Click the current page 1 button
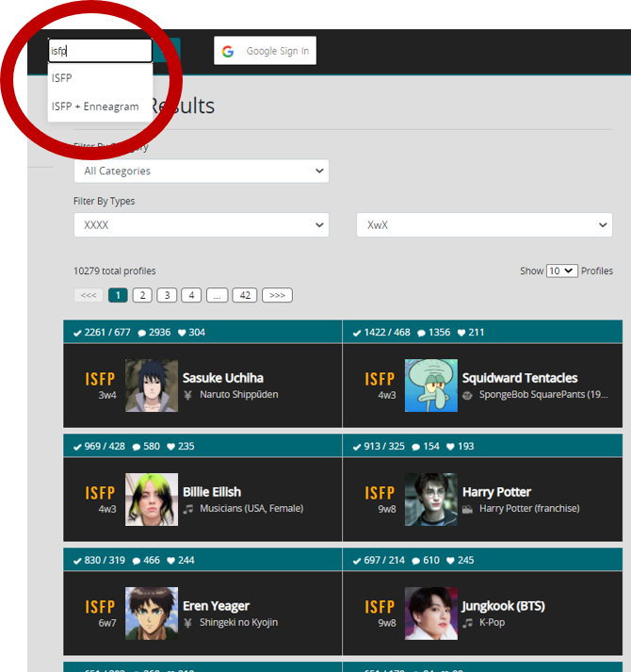 (118, 295)
